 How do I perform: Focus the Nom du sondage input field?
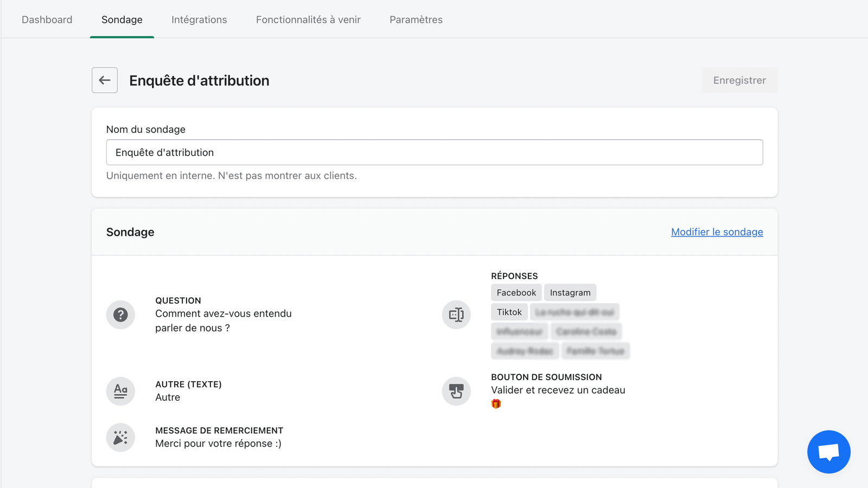[435, 152]
